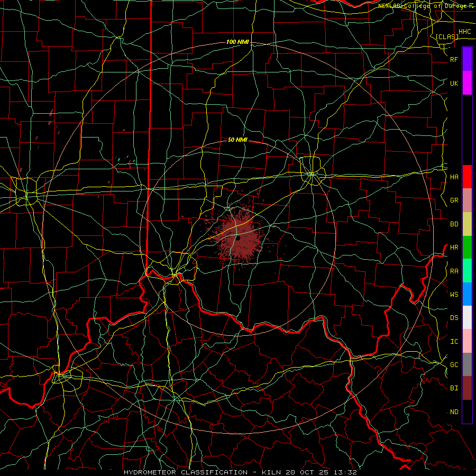Click the HA legend label
Screen dimensions: 476x476
click(454, 177)
